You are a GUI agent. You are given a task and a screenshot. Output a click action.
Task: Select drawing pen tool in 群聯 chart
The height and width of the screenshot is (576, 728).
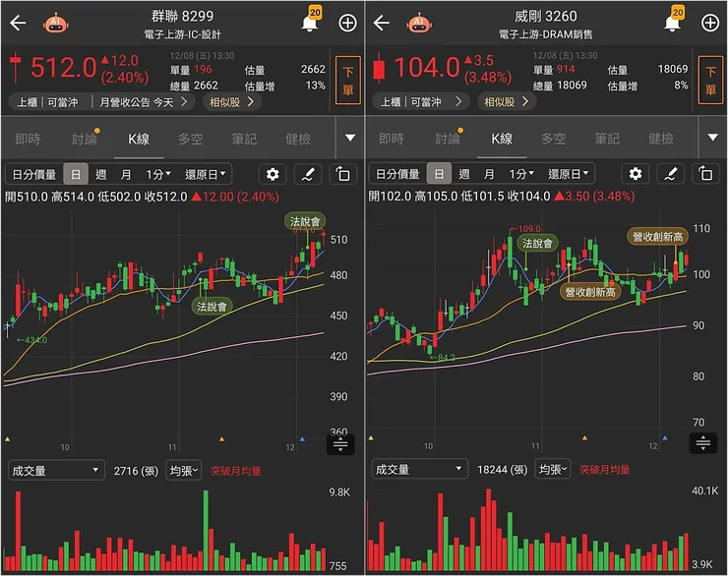pos(308,174)
